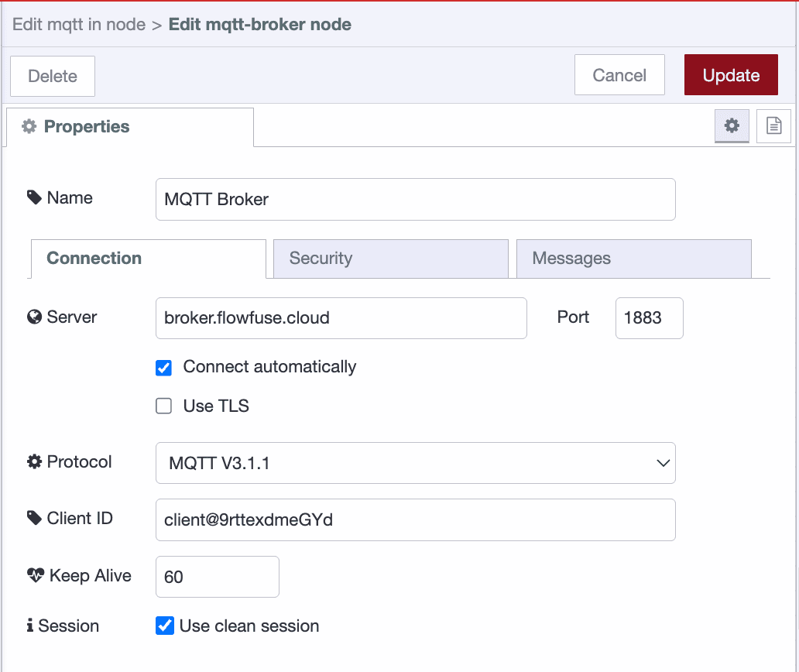Click the Update button to save
The height and width of the screenshot is (672, 799).
tap(730, 75)
